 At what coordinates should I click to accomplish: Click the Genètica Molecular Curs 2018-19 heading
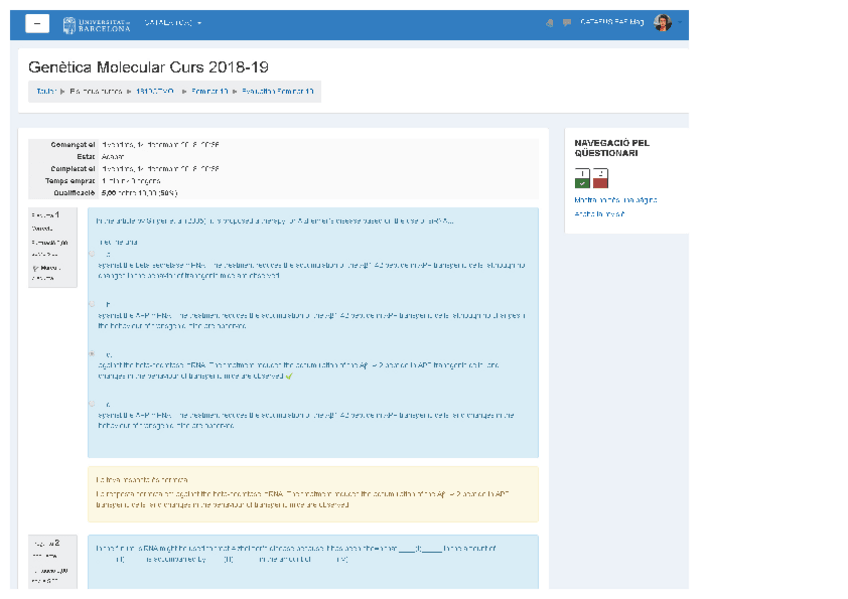coord(148,67)
